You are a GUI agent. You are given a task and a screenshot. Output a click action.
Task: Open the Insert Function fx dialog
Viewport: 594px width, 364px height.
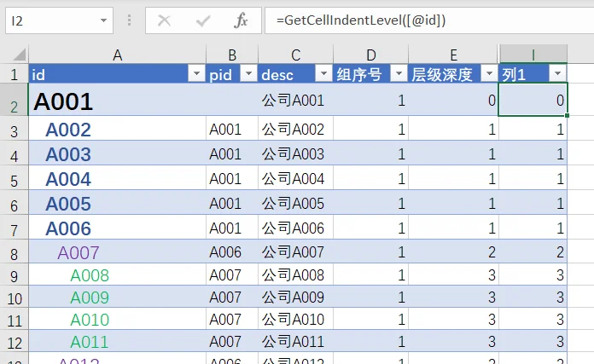point(241,20)
